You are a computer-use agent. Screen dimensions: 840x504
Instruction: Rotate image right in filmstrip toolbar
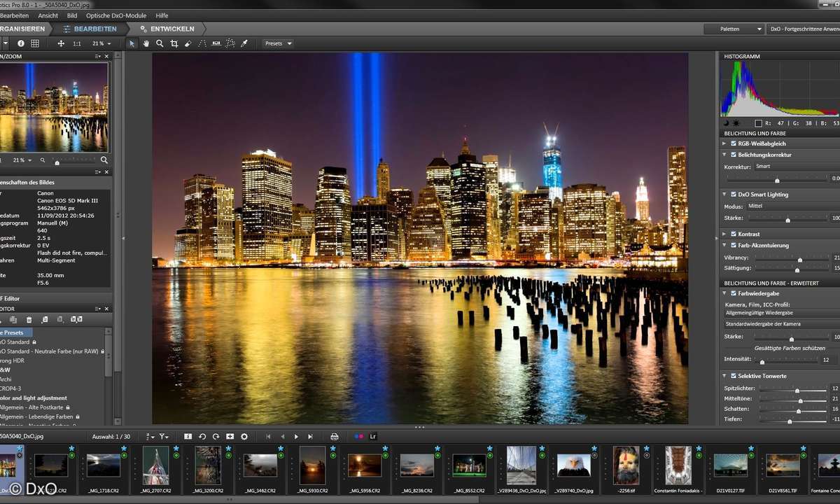[x=216, y=436]
